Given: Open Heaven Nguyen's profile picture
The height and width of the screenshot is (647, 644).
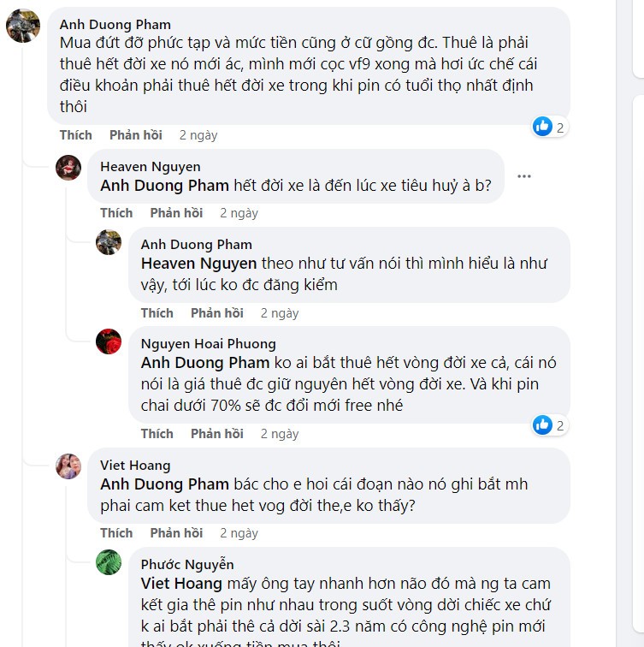Looking at the screenshot, I should point(68,168).
